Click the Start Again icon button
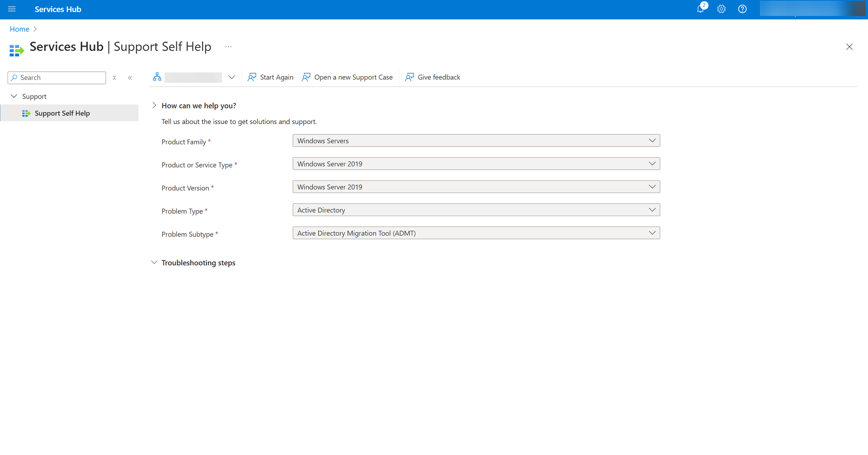The height and width of the screenshot is (455, 868). (x=253, y=77)
